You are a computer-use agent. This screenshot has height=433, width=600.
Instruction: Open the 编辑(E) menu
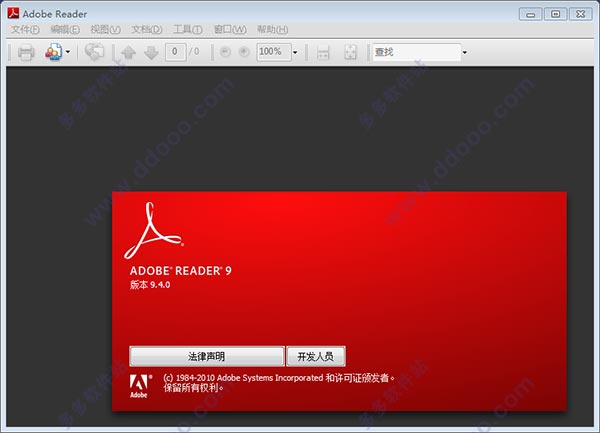pyautogui.click(x=65, y=29)
